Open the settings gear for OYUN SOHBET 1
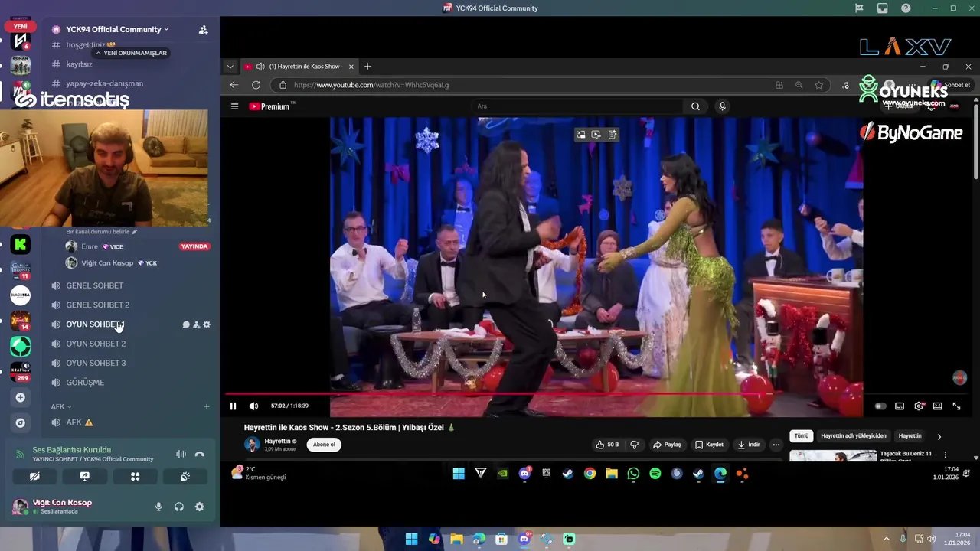980x551 pixels. (207, 324)
